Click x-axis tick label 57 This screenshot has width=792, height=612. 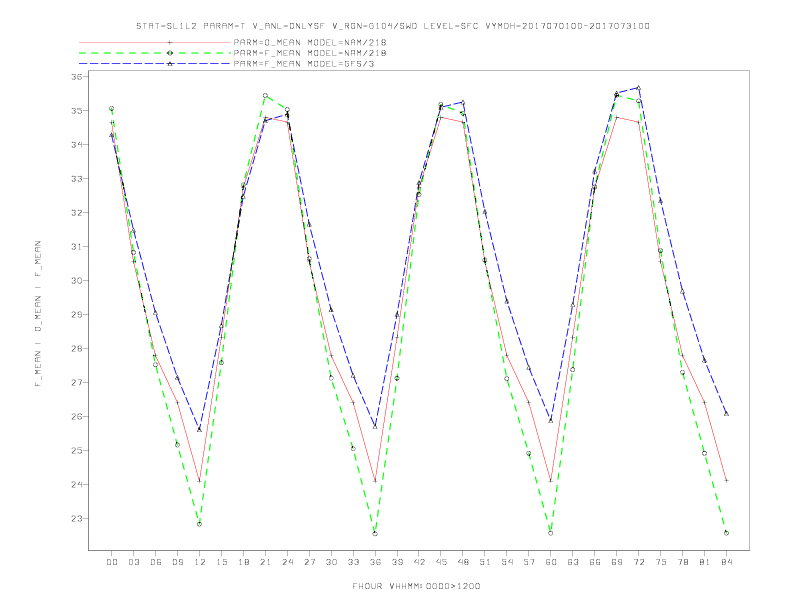[529, 562]
